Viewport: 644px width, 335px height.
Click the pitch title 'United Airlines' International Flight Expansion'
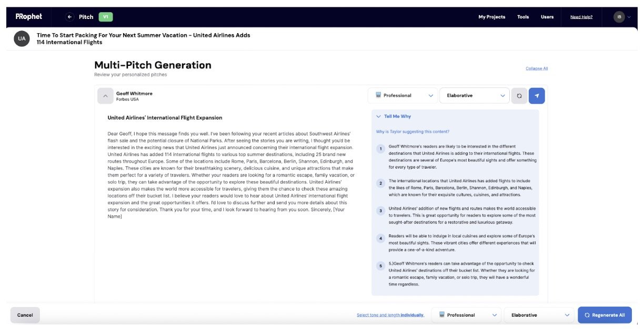pyautogui.click(x=165, y=117)
